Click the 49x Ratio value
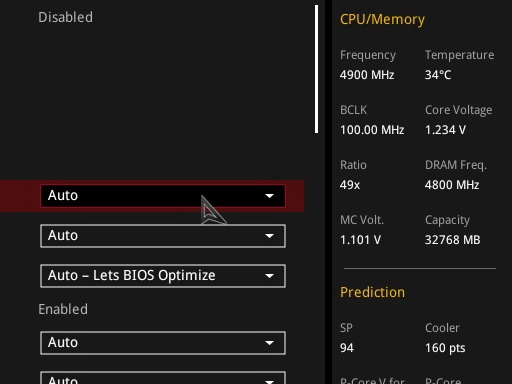The height and width of the screenshot is (384, 512). (x=350, y=185)
